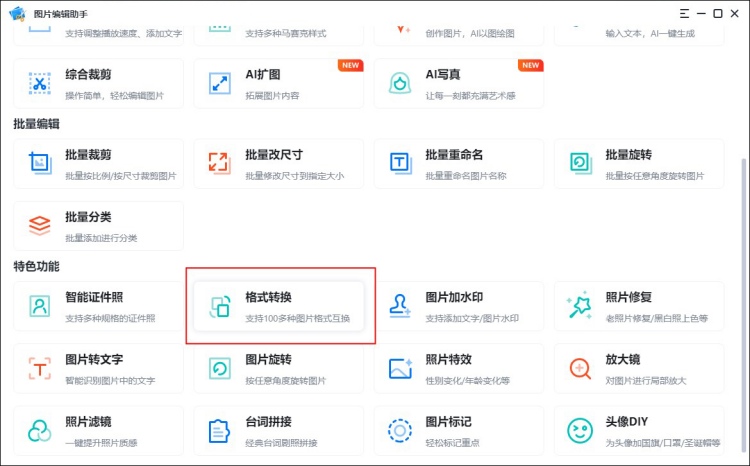Screen dimensions: 750x466
Task: Open the 图片旋转 card title
Action: tap(268, 359)
